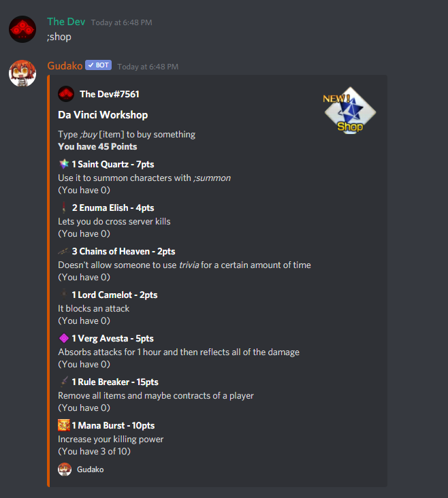Click the Lord Camelot shield icon
The width and height of the screenshot is (448, 498).
click(x=64, y=295)
